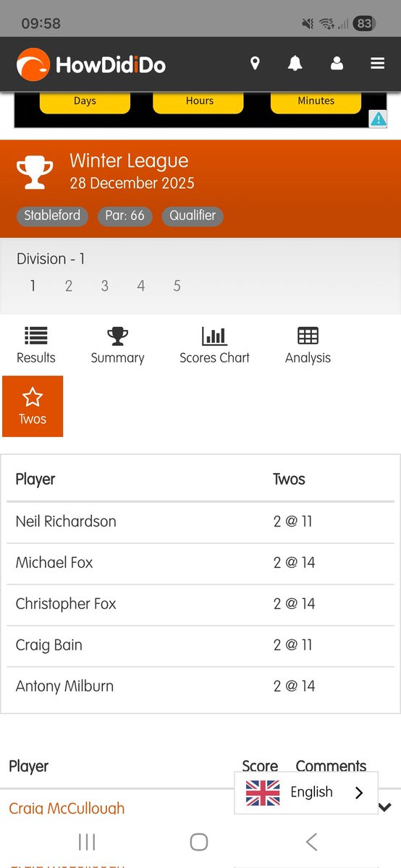Image resolution: width=401 pixels, height=868 pixels.
Task: Select Craig Bain row
Action: pos(200,645)
